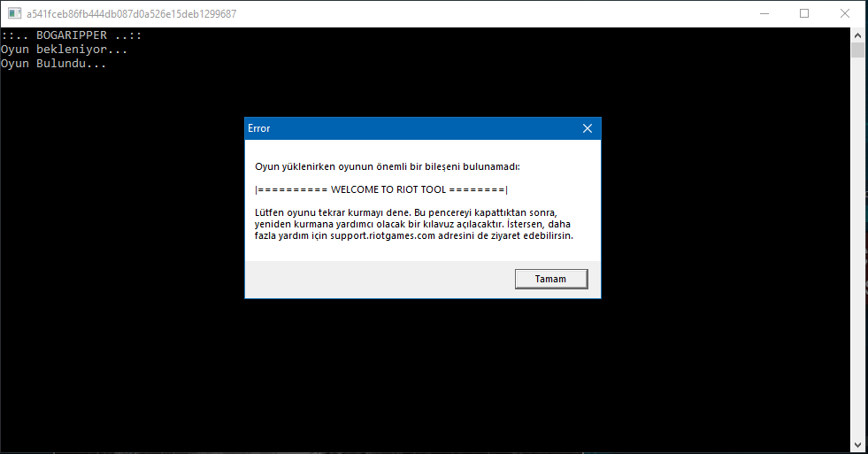Click the console vertical scrollbar thumb
This screenshot has height=454, width=868.
tap(857, 50)
